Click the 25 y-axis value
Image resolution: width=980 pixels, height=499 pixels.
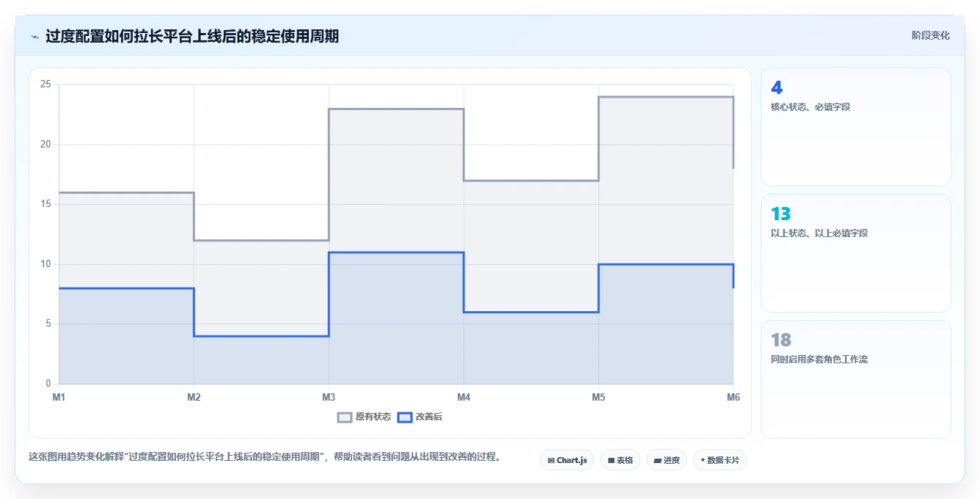coord(45,84)
